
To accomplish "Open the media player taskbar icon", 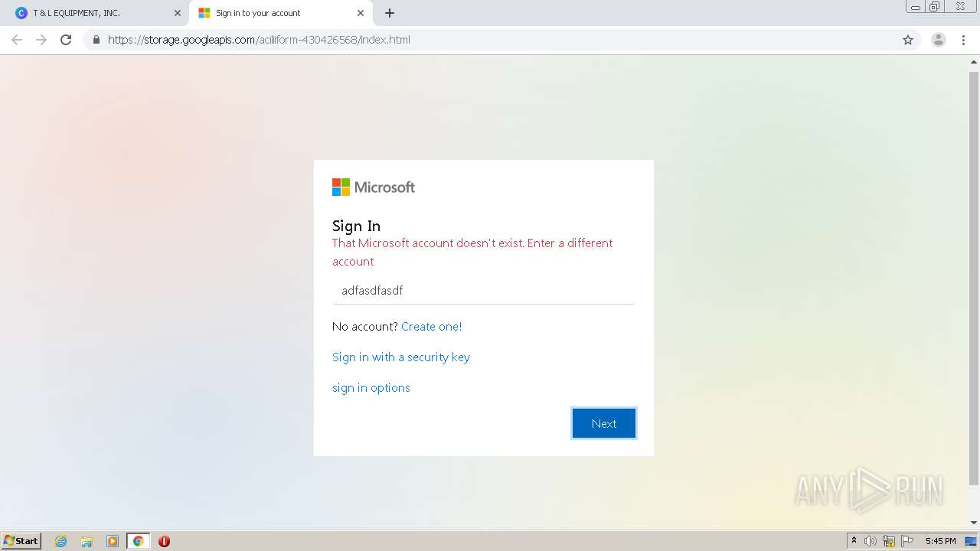I will (113, 541).
